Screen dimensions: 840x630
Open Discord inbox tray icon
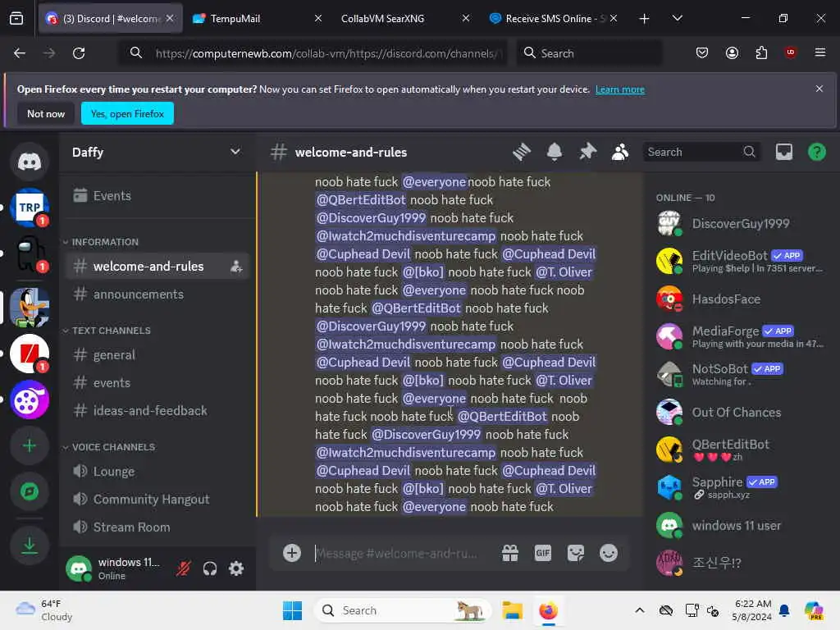pos(784,152)
